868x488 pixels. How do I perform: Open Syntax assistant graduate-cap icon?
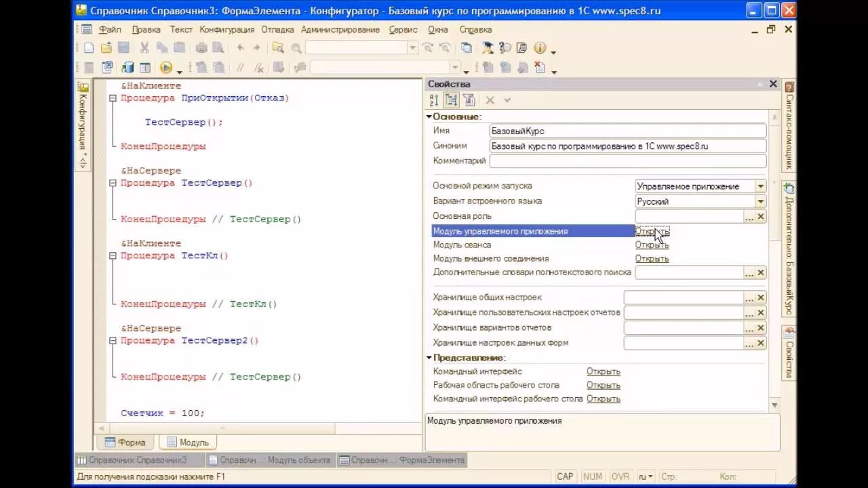[487, 48]
